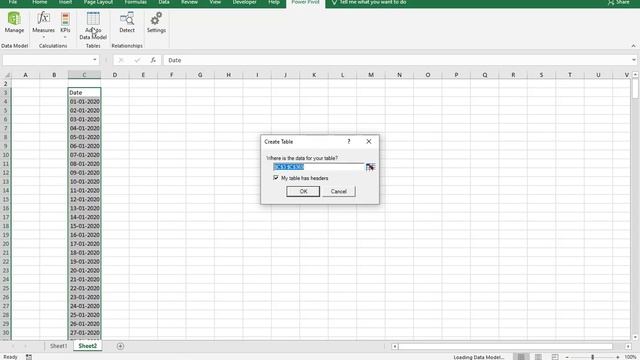Viewport: 640px width, 360px height.
Task: Click the zoom slider handle
Action: coord(592,357)
